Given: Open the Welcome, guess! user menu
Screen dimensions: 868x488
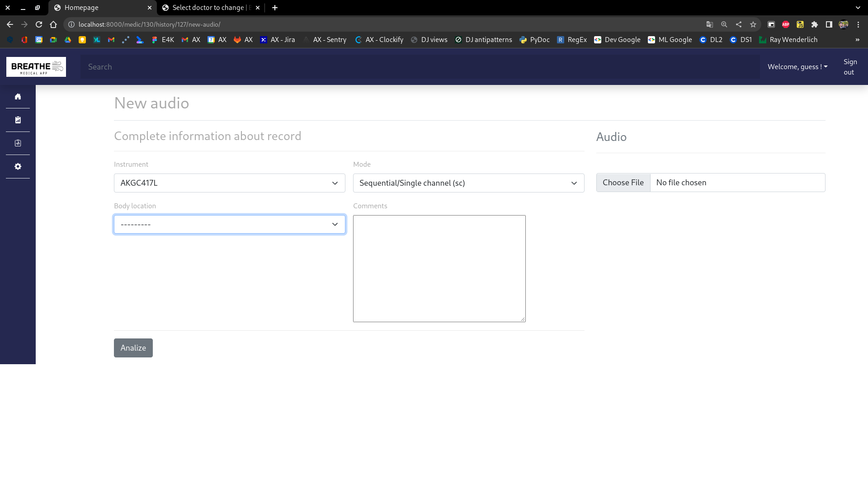Looking at the screenshot, I should pos(797,66).
